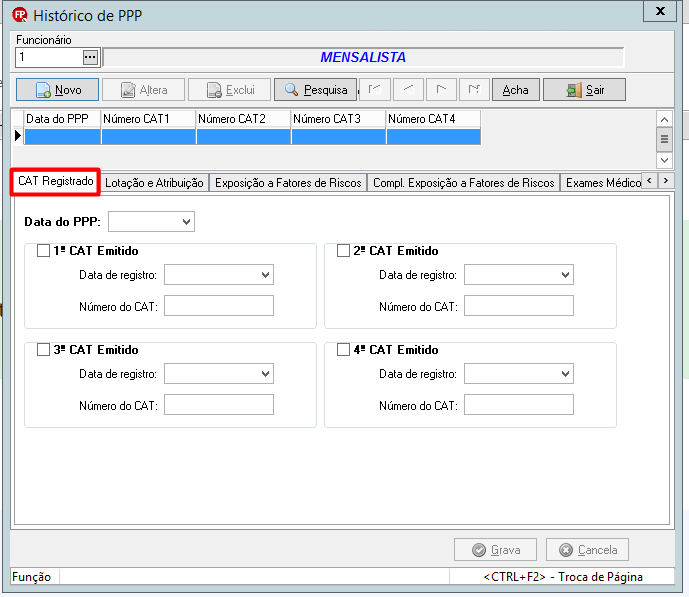This screenshot has width=689, height=597.
Task: Click 1ª CAT Número do CAT field
Action: pos(219,306)
